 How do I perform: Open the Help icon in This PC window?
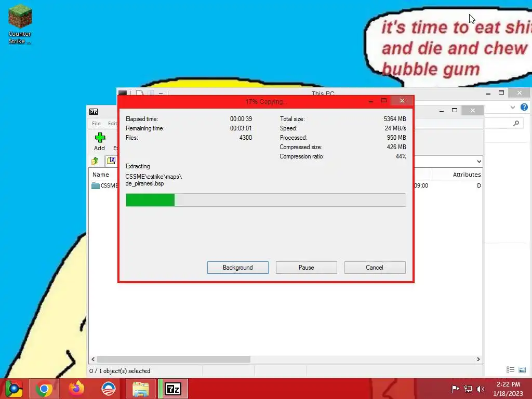click(x=524, y=107)
